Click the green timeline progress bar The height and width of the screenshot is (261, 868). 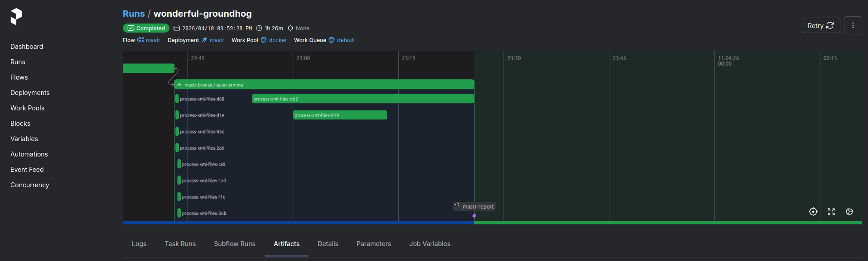[668, 223]
